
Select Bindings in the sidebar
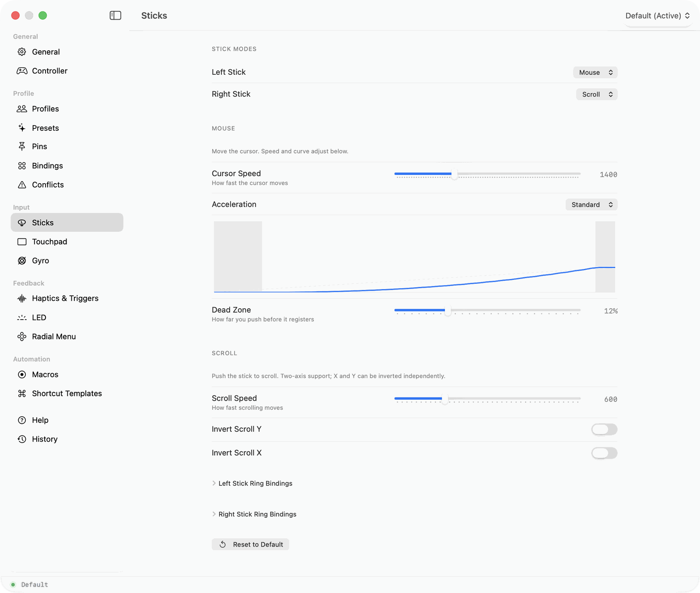coord(67,166)
